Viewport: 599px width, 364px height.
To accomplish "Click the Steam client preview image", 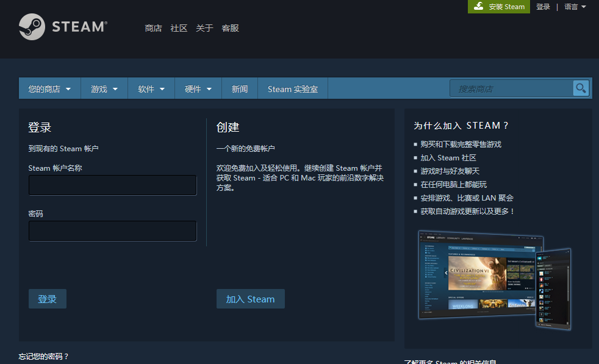I will tap(495, 280).
